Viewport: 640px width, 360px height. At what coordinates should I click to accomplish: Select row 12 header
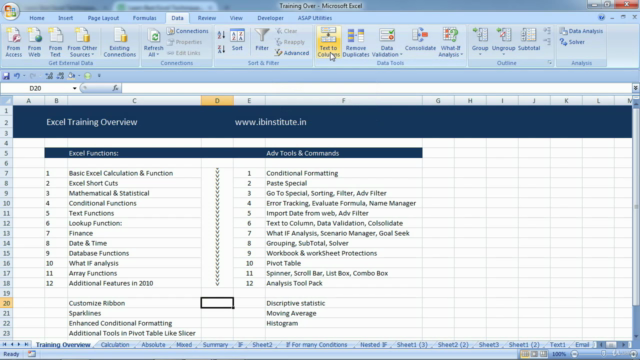click(7, 223)
